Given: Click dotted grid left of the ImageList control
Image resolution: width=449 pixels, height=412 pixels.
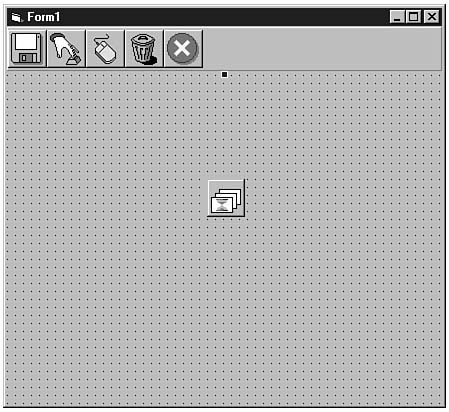Looking at the screenshot, I should click(107, 198).
